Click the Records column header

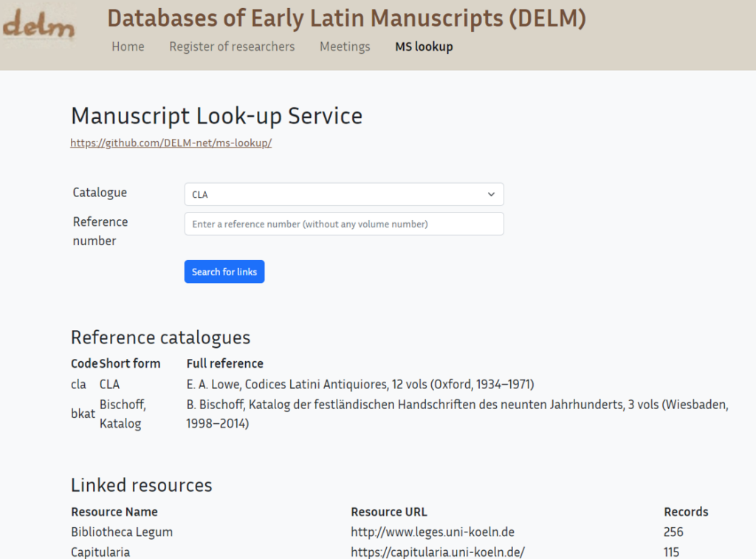point(686,512)
